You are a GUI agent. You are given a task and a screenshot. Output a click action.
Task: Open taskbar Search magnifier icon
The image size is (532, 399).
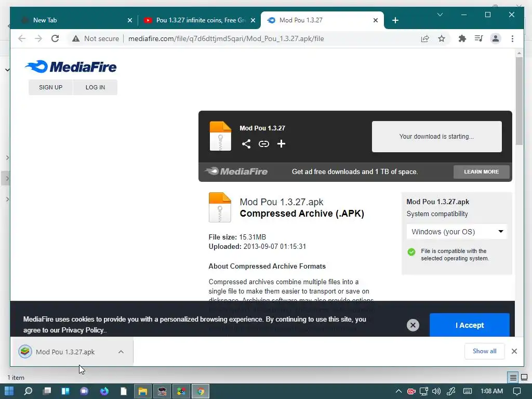[x=28, y=391]
